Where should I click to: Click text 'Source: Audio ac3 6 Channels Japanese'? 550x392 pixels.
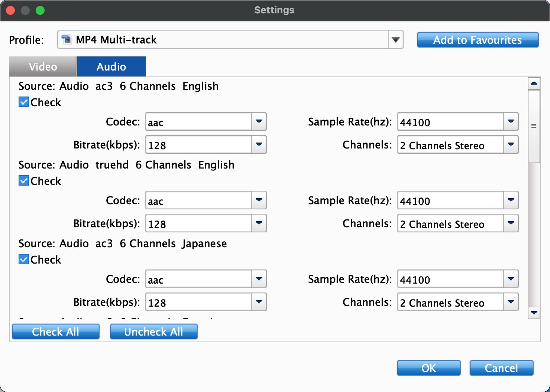[x=123, y=243]
